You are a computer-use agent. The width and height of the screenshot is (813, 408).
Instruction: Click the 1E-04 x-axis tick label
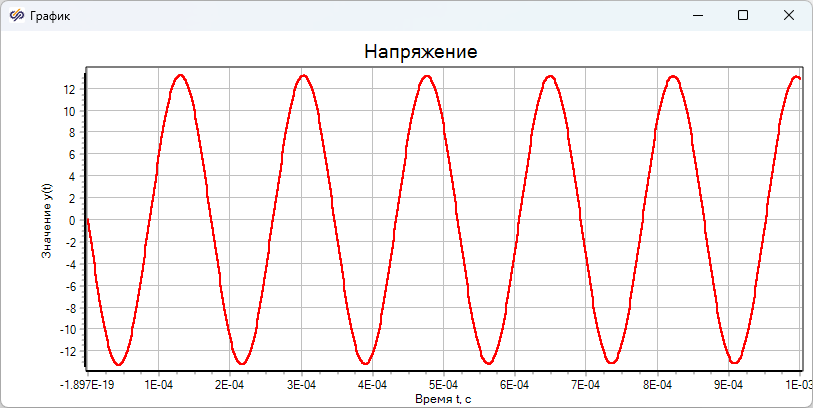point(159,384)
